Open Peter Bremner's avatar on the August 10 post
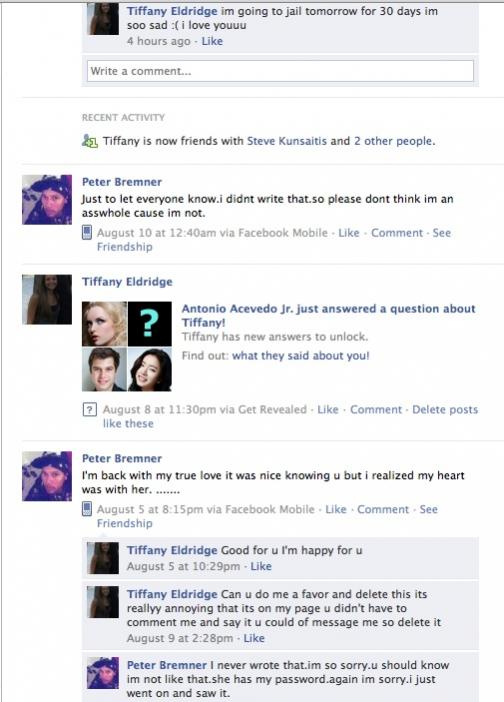Image resolution: width=504 pixels, height=702 pixels. (47, 199)
